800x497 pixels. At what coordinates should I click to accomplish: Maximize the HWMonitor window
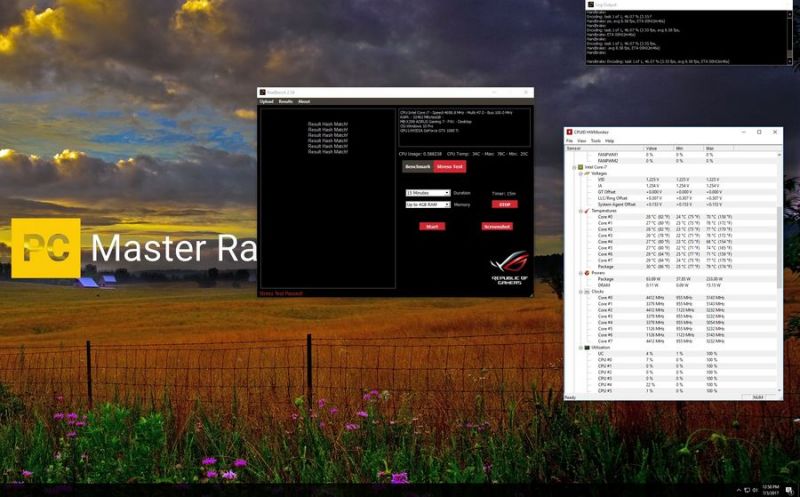[x=759, y=132]
